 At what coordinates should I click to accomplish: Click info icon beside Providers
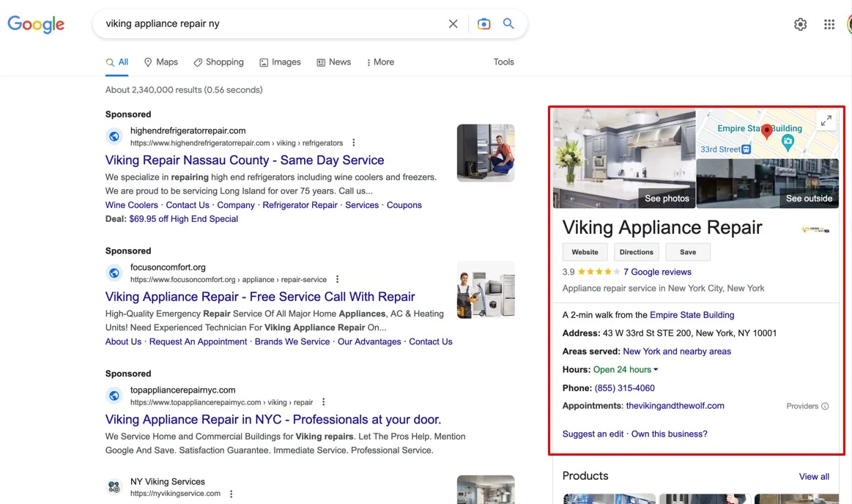click(825, 406)
